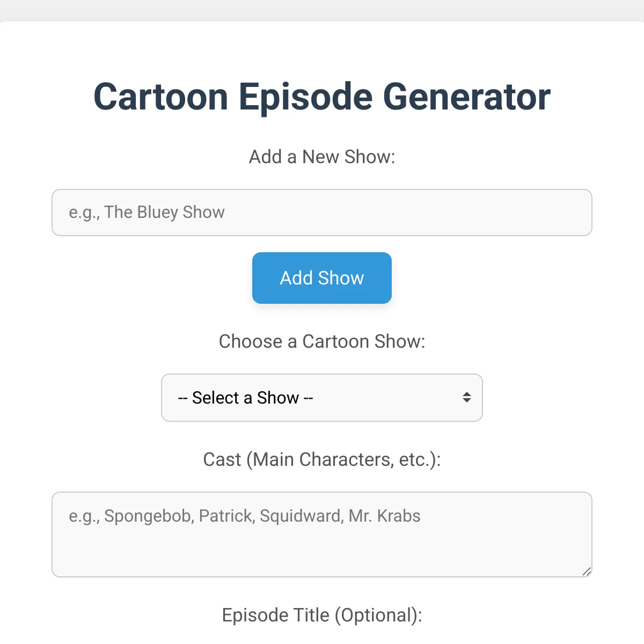Click the dropdown's up-down arrow icon
Viewport: 644px width, 644px height.
[467, 397]
